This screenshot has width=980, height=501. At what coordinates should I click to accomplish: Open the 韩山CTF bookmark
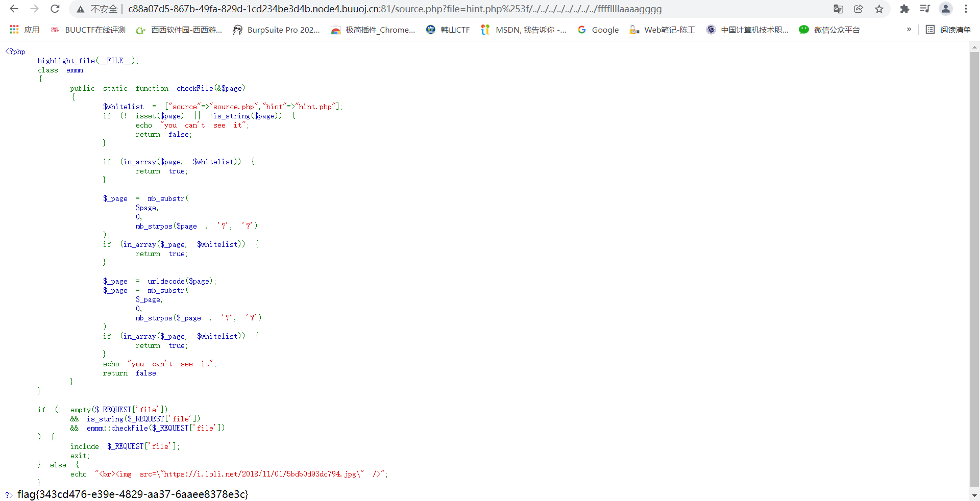(448, 30)
